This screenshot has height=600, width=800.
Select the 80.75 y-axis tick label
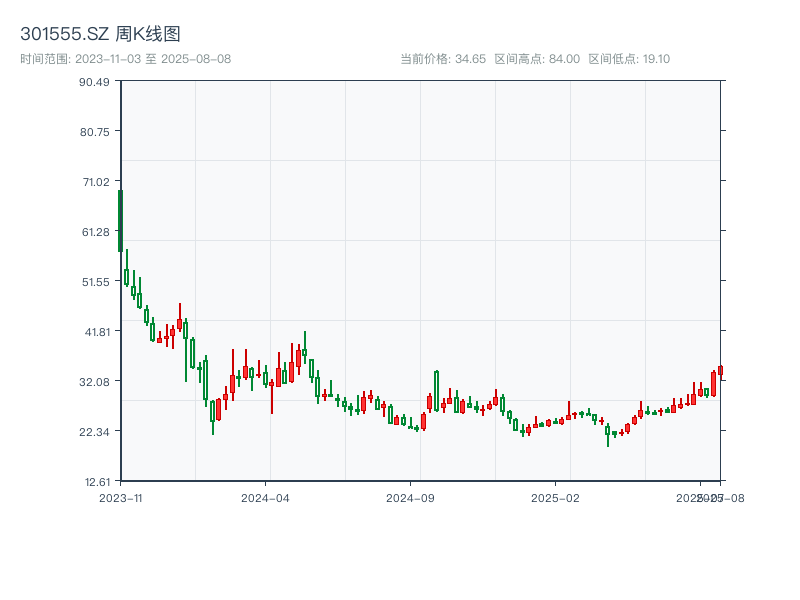(x=94, y=131)
